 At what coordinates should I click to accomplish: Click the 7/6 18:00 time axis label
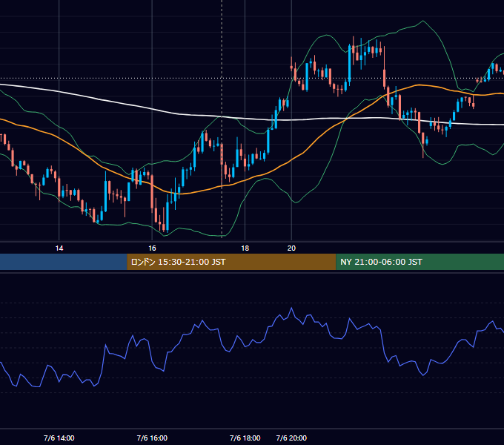pyautogui.click(x=245, y=438)
